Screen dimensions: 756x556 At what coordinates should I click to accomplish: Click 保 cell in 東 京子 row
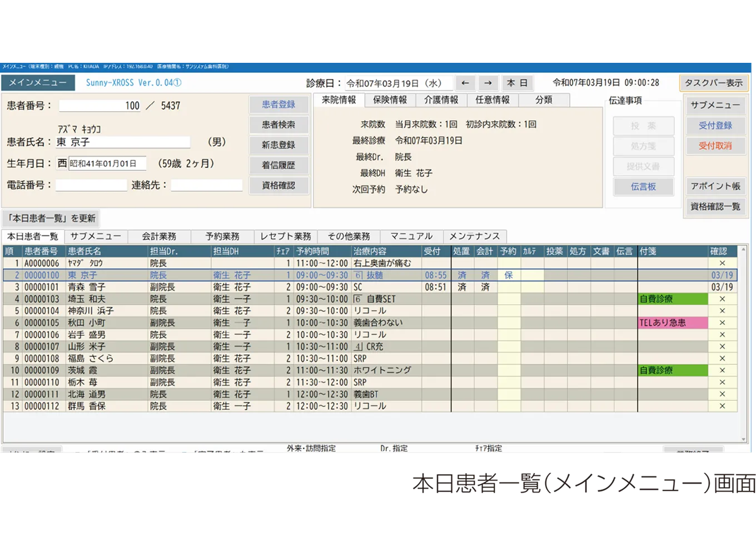coord(509,275)
